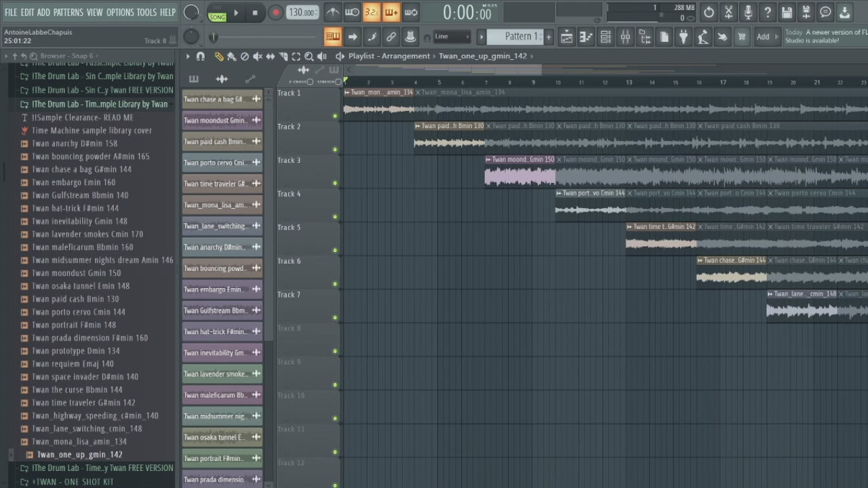
Task: Open the microphone one-click audio recording
Action: pos(747,12)
